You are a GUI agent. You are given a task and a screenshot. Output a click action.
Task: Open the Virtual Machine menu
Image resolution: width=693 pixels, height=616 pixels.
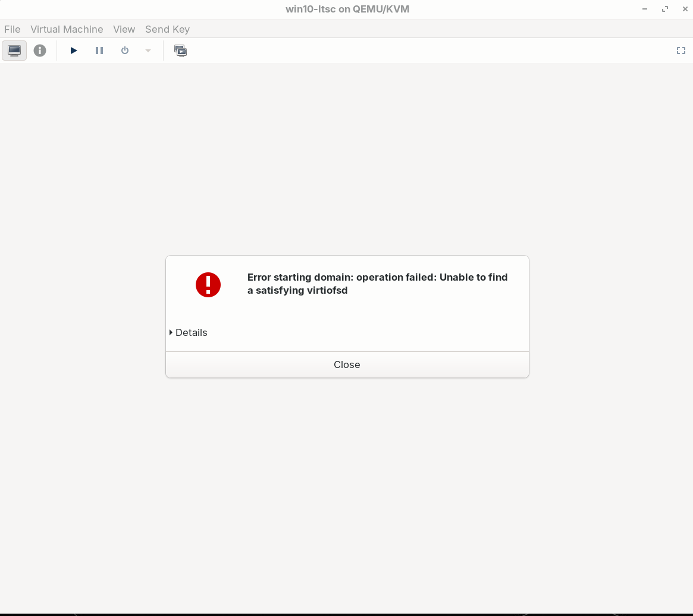point(67,29)
